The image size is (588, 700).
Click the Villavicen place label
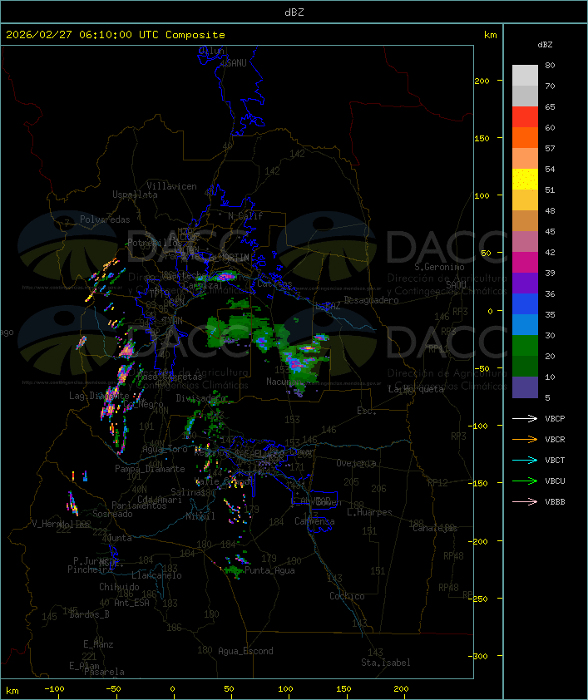pyautogui.click(x=172, y=186)
